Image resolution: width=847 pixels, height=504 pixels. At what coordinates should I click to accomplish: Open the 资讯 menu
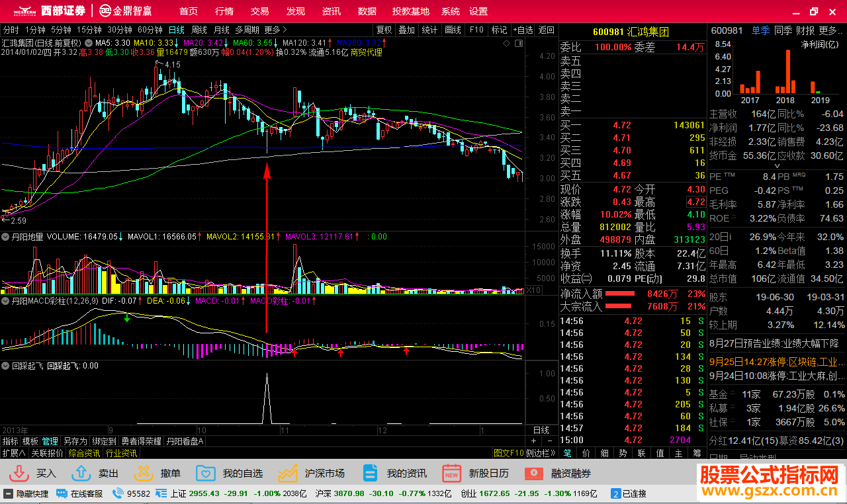[332, 11]
